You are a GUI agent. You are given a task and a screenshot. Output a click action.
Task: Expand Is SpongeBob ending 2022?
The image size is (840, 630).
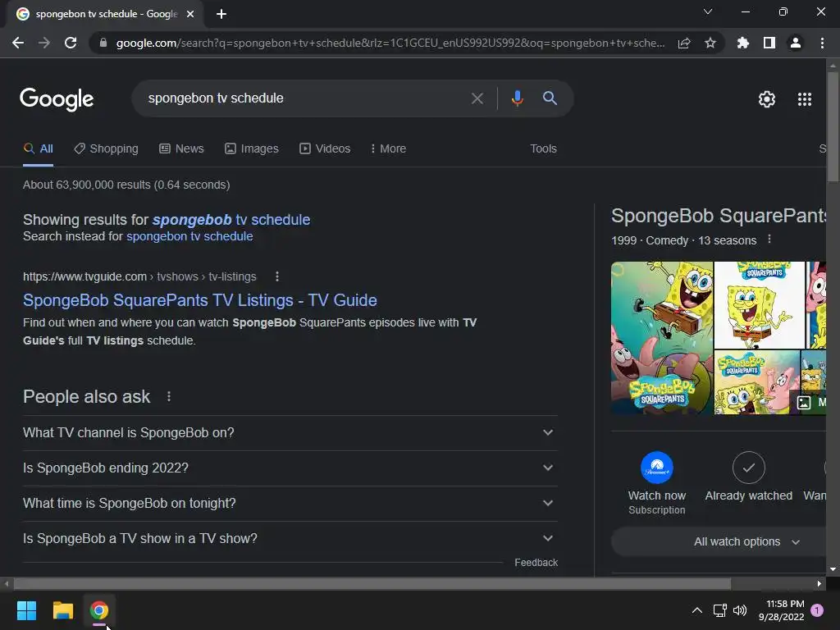(290, 468)
